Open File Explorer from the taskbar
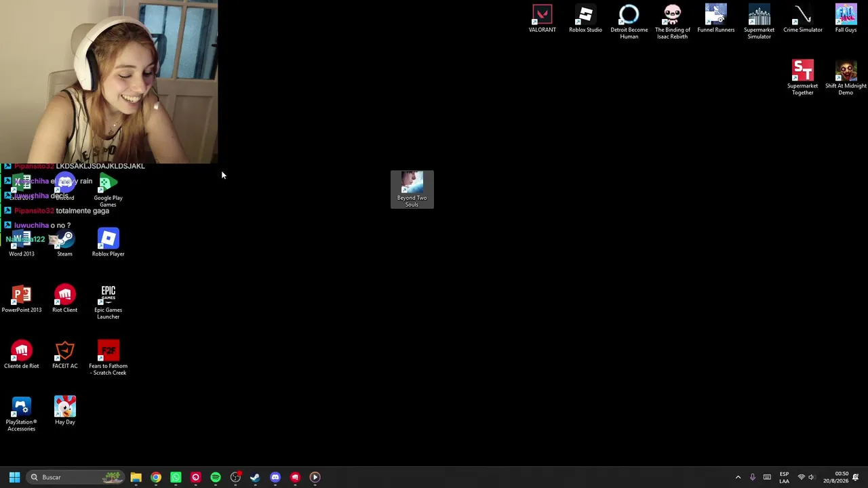This screenshot has width=868, height=488. click(x=136, y=477)
